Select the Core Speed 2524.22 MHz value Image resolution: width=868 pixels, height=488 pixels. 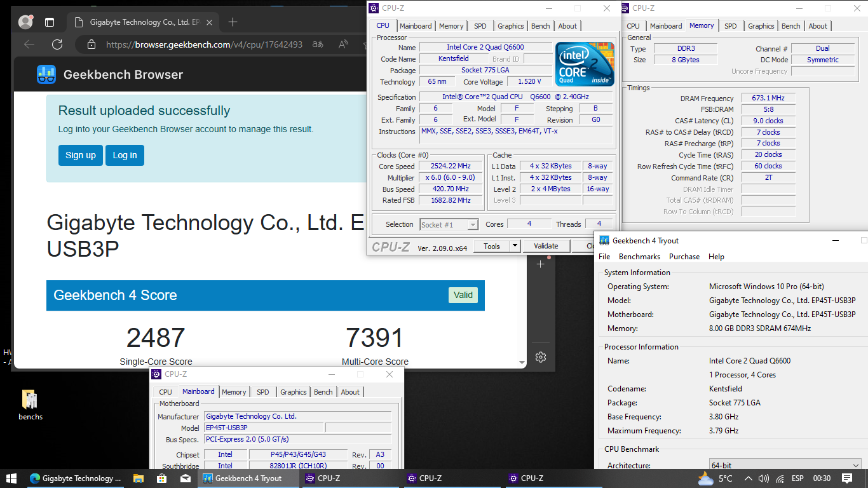451,166
